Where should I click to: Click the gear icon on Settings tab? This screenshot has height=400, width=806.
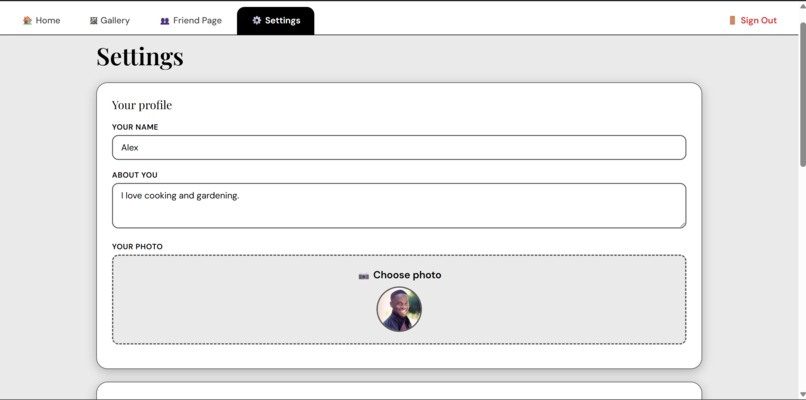tap(257, 21)
